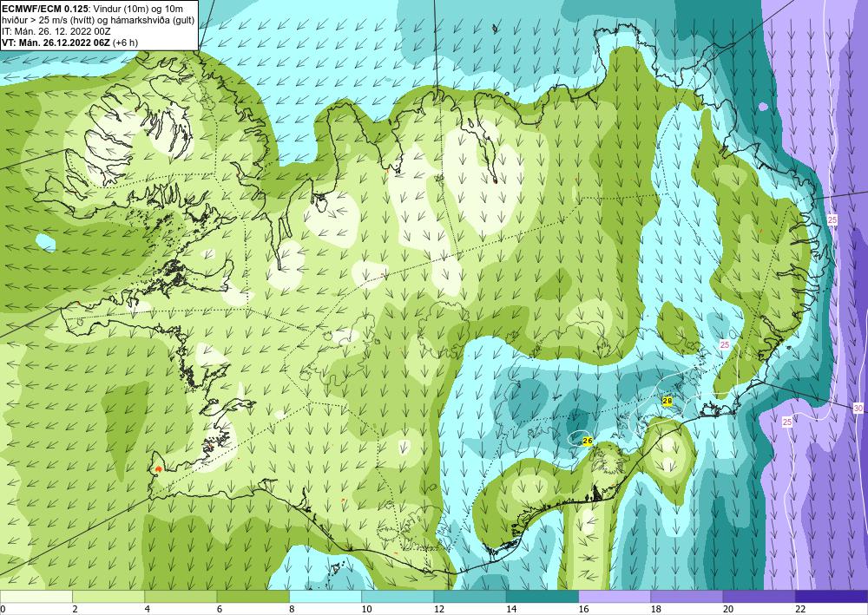
Task: Click the scale tick label 10
Action: tap(366, 609)
